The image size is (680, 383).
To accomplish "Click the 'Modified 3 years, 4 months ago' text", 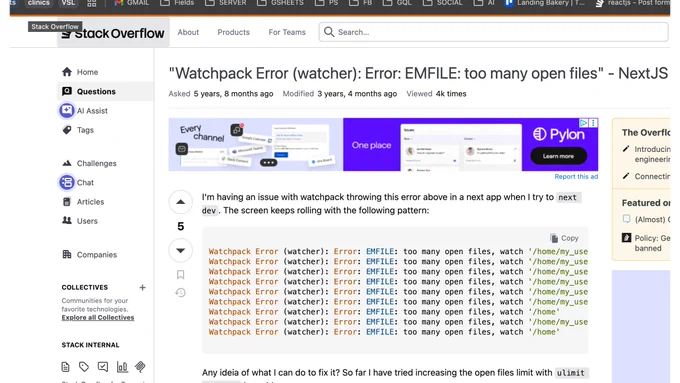I will 340,94.
